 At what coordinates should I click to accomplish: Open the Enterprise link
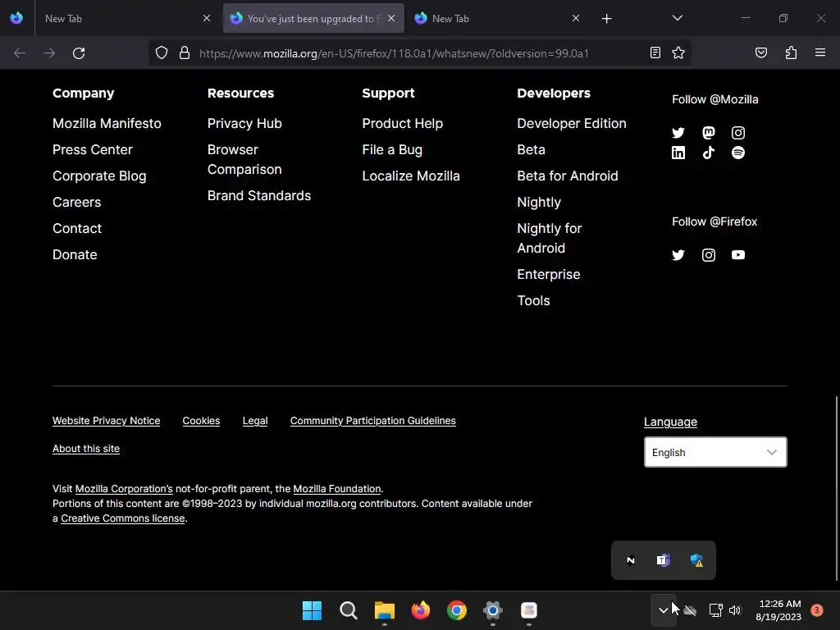[549, 274]
